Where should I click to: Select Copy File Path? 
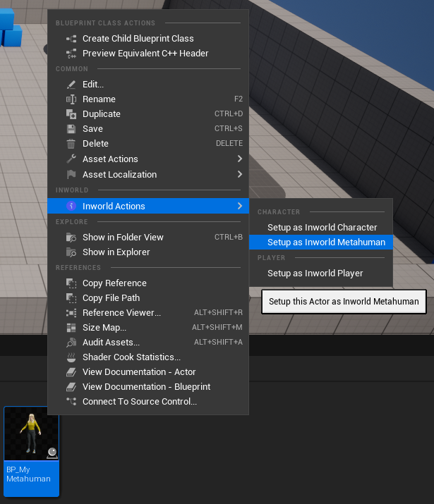pos(148,297)
